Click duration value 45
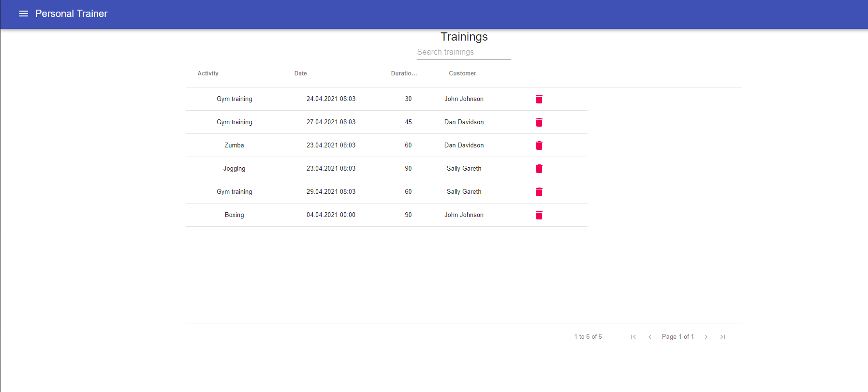The height and width of the screenshot is (392, 868). (408, 122)
